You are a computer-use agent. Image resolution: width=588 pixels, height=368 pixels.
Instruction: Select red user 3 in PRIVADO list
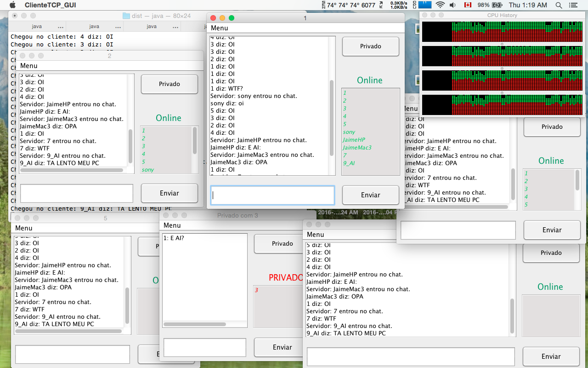point(256,290)
